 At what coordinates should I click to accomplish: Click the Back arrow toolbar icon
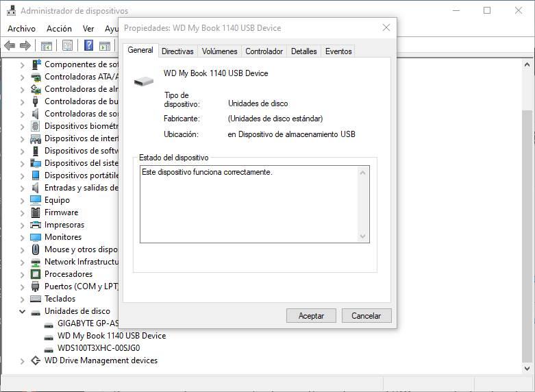coord(10,45)
